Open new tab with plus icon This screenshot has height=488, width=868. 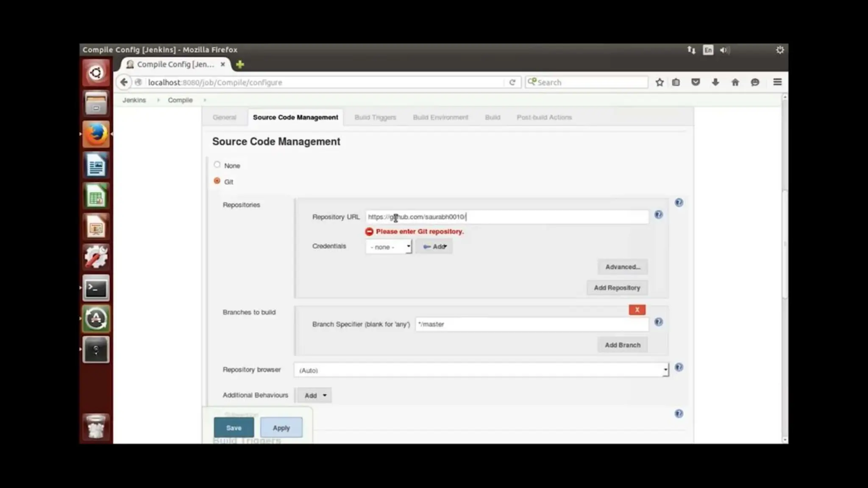coord(240,64)
